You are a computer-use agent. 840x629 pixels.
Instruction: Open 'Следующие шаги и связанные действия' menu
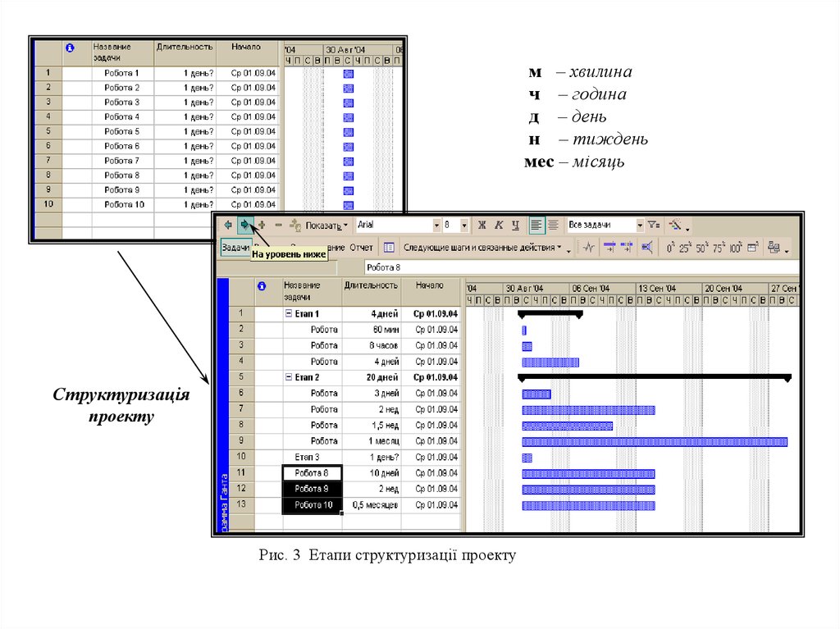point(483,247)
